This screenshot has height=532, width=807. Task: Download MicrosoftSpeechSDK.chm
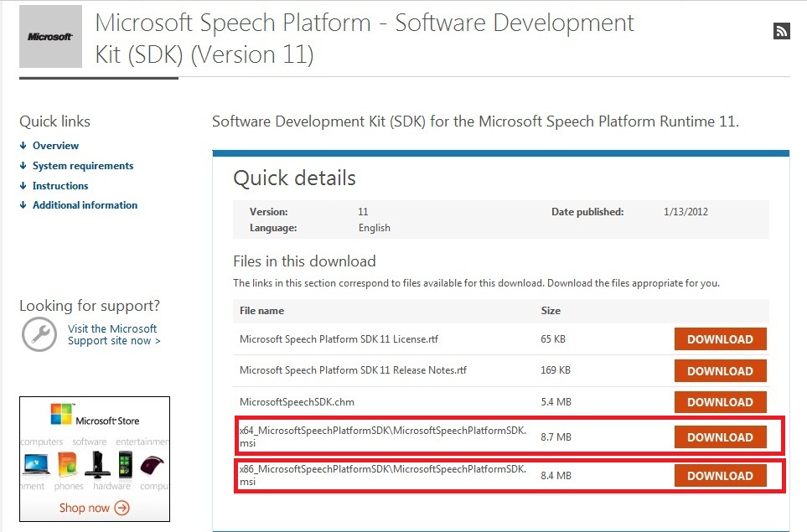pyautogui.click(x=720, y=402)
